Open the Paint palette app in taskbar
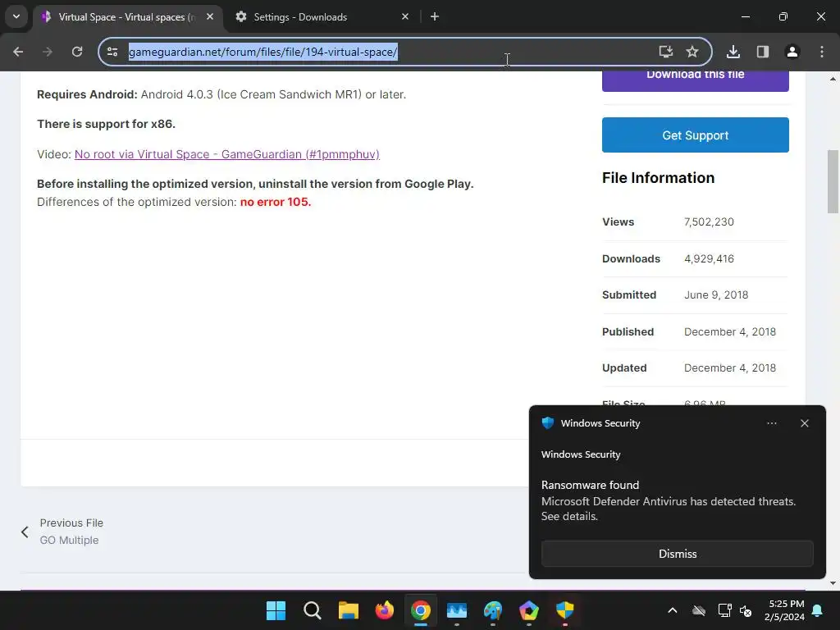 tap(493, 610)
